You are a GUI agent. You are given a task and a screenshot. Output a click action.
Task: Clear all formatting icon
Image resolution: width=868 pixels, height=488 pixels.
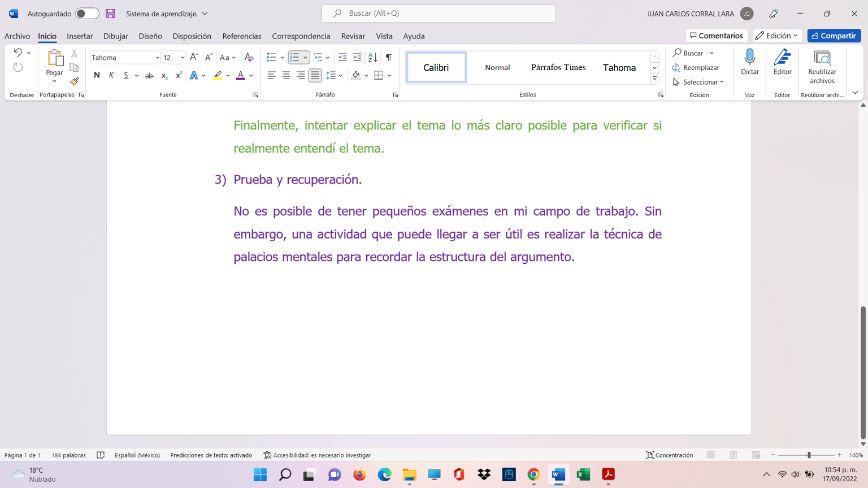pyautogui.click(x=249, y=57)
